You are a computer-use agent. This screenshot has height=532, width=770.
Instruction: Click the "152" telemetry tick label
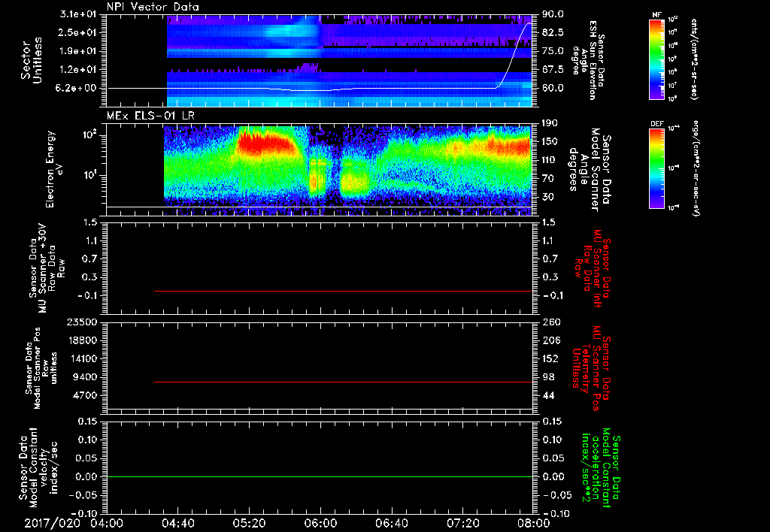click(550, 358)
